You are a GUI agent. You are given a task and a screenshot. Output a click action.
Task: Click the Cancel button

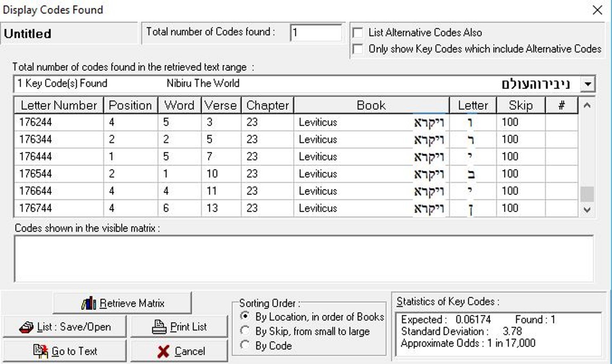click(179, 351)
